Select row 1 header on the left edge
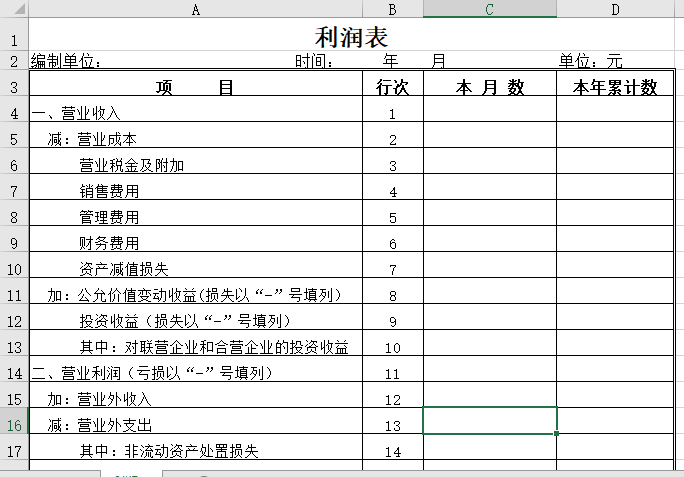 pos(14,40)
